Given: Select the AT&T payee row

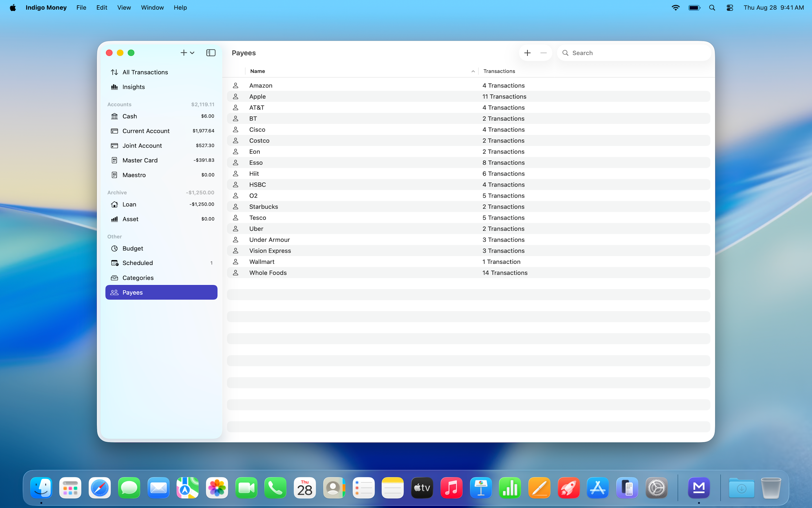Looking at the screenshot, I should [x=468, y=108].
